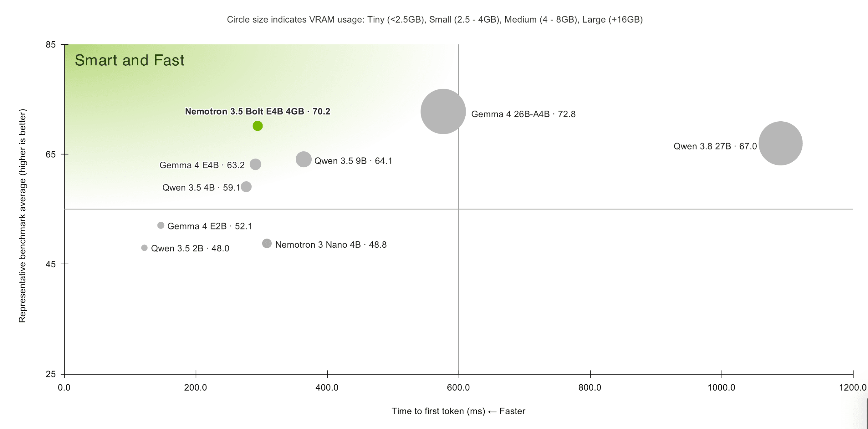Click the Nemotron 3 Nano 4B dot
The height and width of the screenshot is (429, 868).
[x=267, y=244]
